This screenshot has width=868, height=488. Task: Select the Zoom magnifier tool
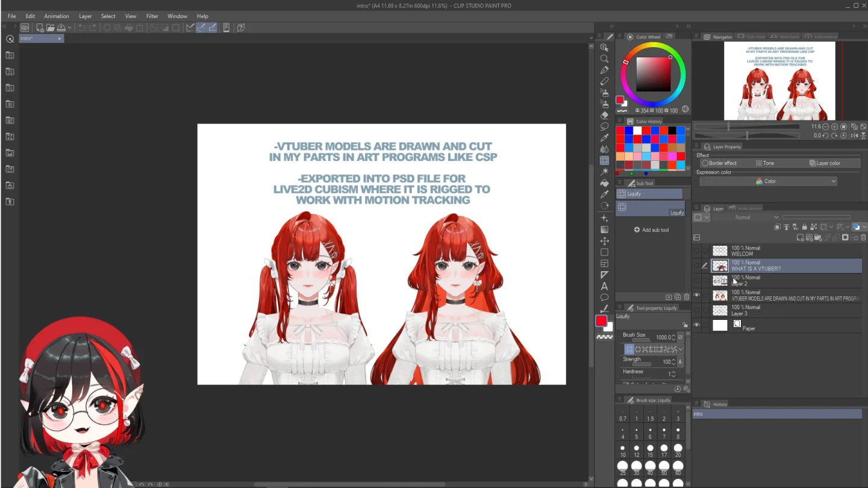(x=604, y=58)
